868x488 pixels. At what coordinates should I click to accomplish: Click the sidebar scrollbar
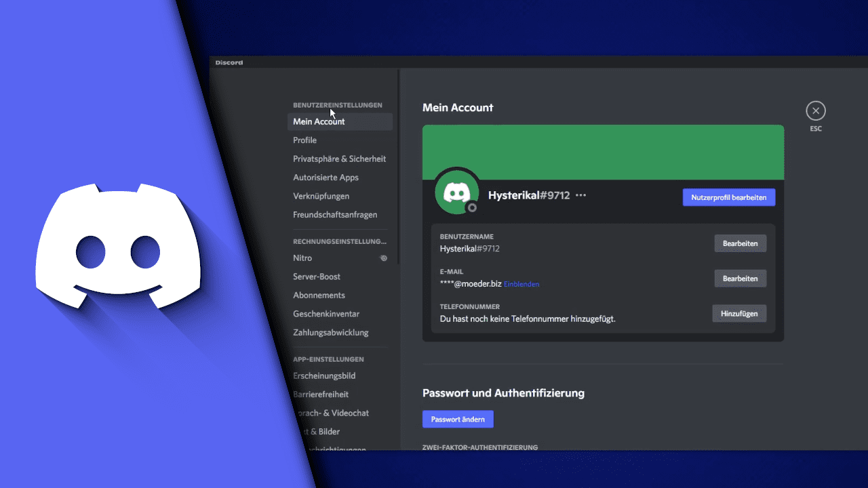[398, 167]
